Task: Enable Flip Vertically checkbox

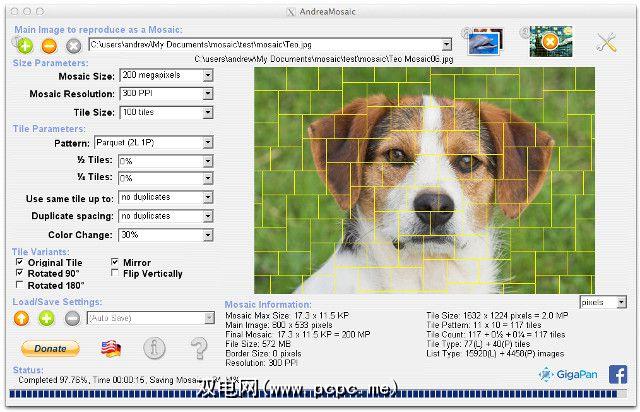Action: click(115, 272)
